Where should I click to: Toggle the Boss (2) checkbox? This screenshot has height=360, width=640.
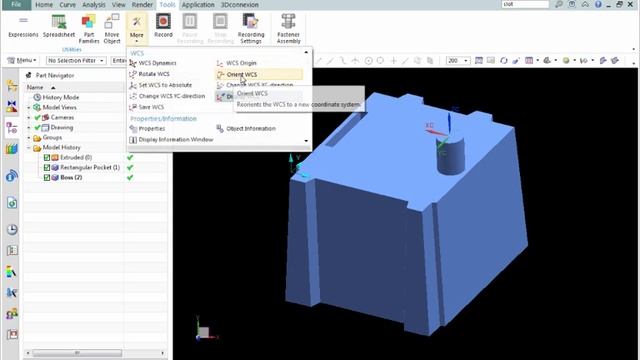(47, 178)
